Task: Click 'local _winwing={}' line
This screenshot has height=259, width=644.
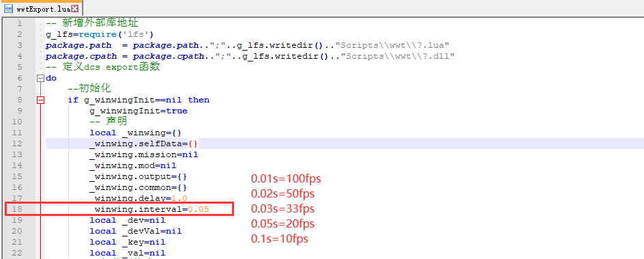Action: tap(136, 133)
